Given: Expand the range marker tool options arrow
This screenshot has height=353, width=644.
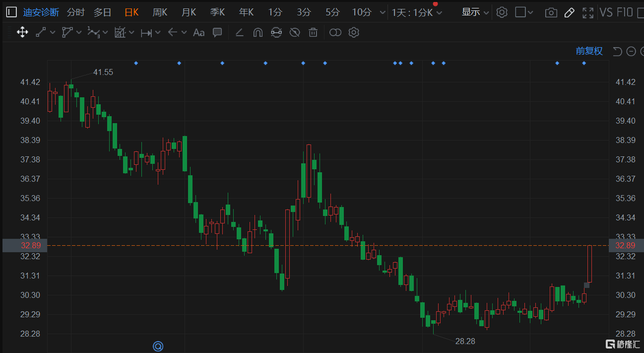Looking at the screenshot, I should 158,33.
